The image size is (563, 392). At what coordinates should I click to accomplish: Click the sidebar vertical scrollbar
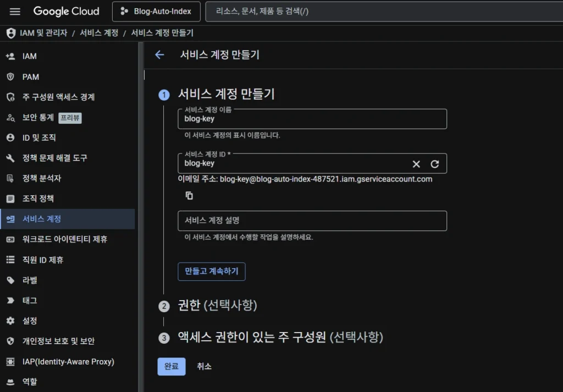(x=141, y=217)
